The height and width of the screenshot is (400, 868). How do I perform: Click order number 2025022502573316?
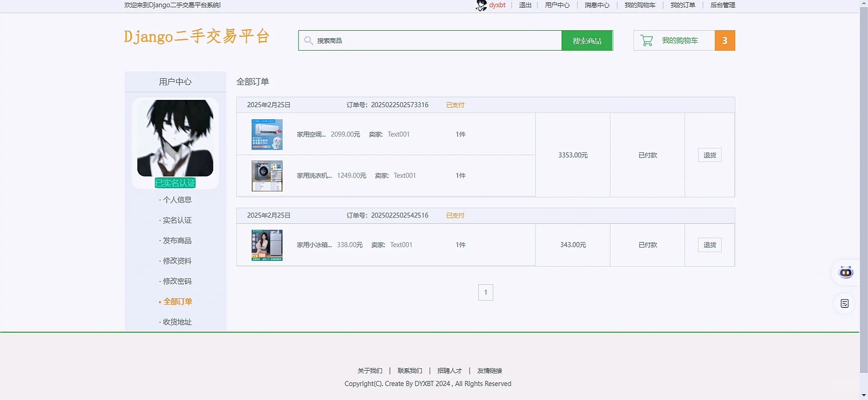click(x=400, y=105)
